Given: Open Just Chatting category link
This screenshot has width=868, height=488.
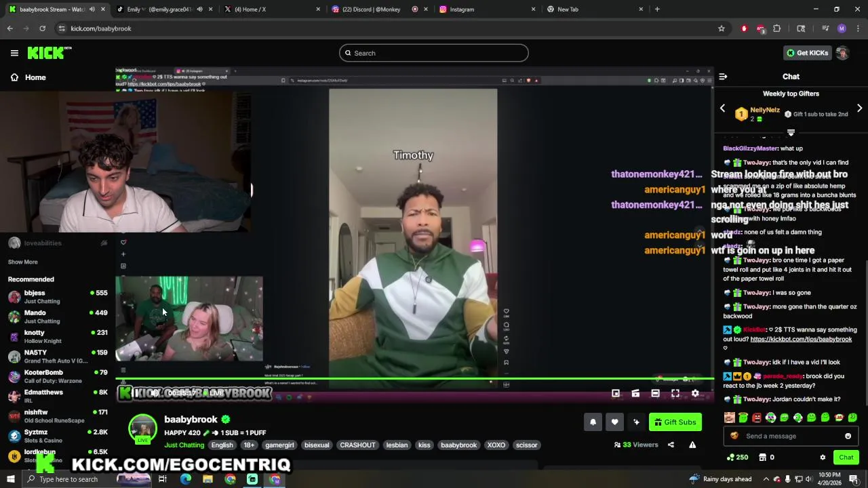Looking at the screenshot, I should [184, 445].
